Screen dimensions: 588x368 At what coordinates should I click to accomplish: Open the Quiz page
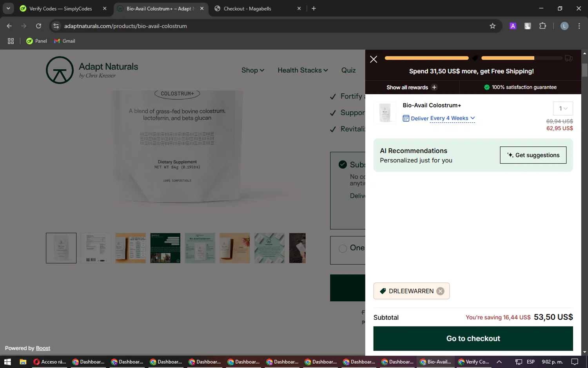click(x=348, y=70)
